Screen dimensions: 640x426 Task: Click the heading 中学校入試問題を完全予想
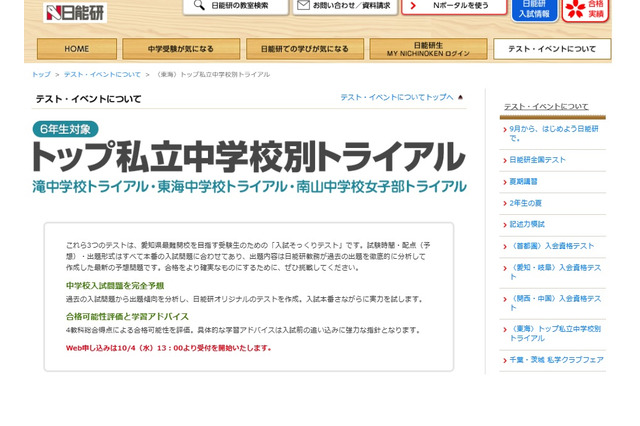click(x=115, y=286)
